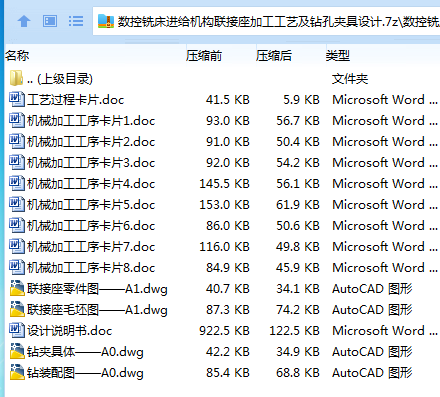Click the archive path address field
440x397 pixels.
[267, 21]
